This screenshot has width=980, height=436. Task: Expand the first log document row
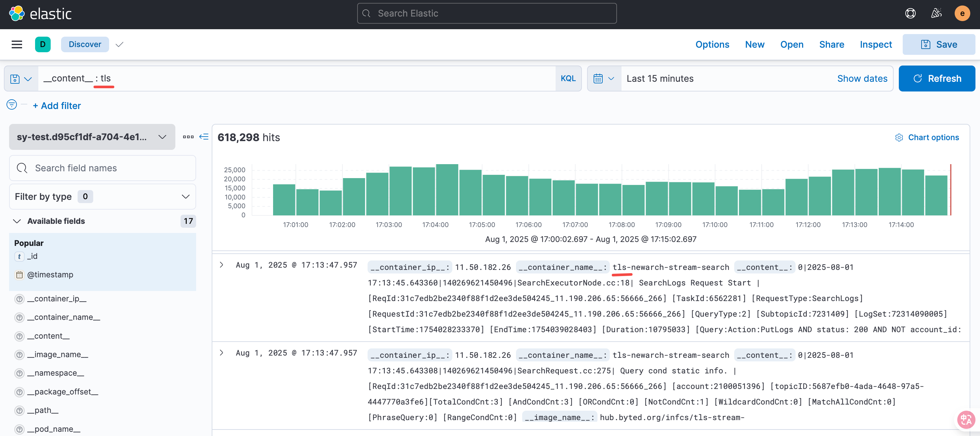click(x=222, y=265)
